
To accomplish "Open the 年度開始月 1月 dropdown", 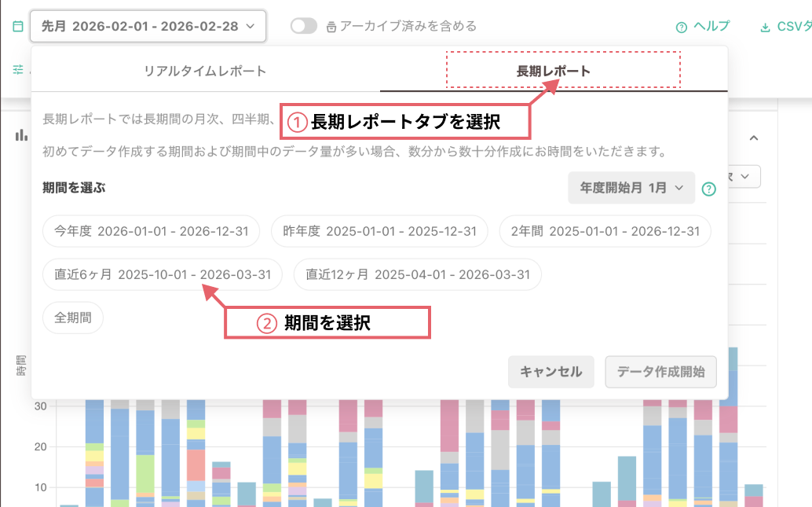I will point(631,188).
